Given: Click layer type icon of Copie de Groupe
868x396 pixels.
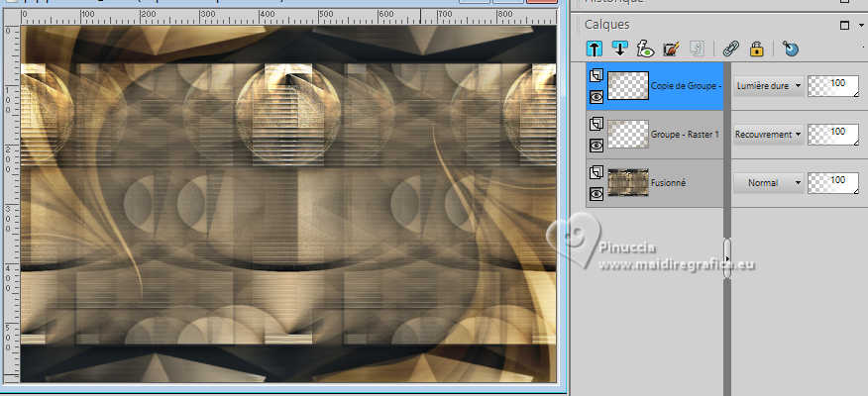Looking at the screenshot, I should 597,75.
